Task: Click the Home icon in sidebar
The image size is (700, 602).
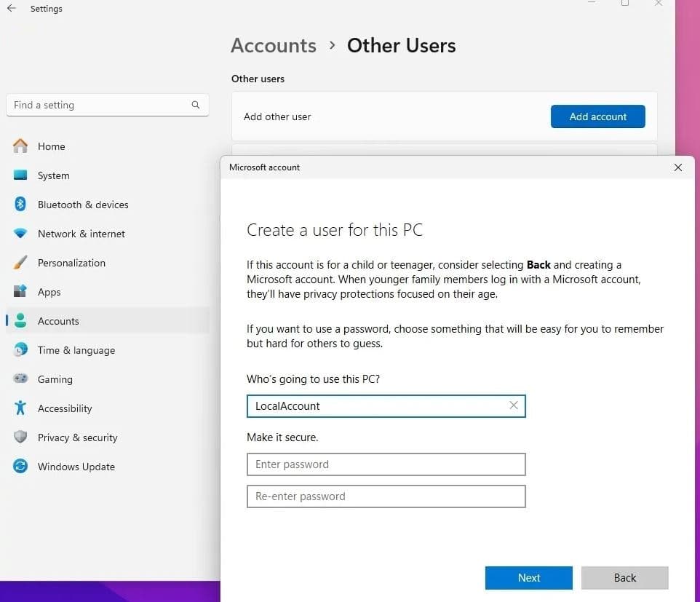Action: [x=20, y=146]
